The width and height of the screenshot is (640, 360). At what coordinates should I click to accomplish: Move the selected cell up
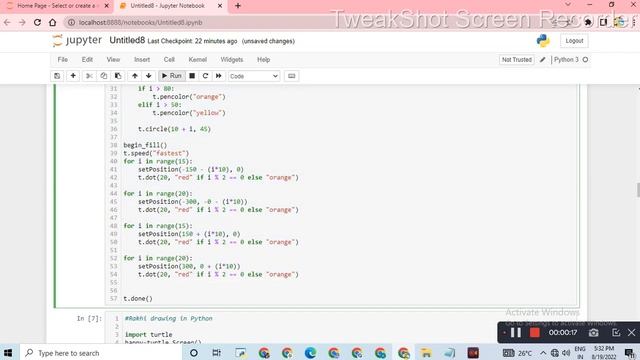pyautogui.click(x=135, y=76)
